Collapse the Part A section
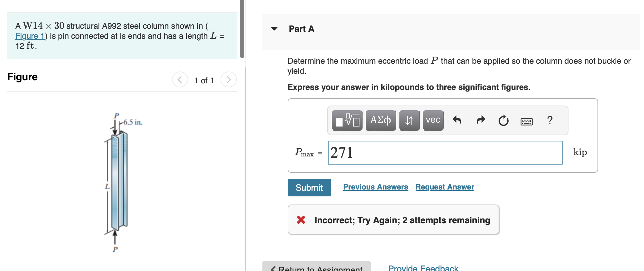Image resolution: width=644 pixels, height=271 pixels. 274,28
